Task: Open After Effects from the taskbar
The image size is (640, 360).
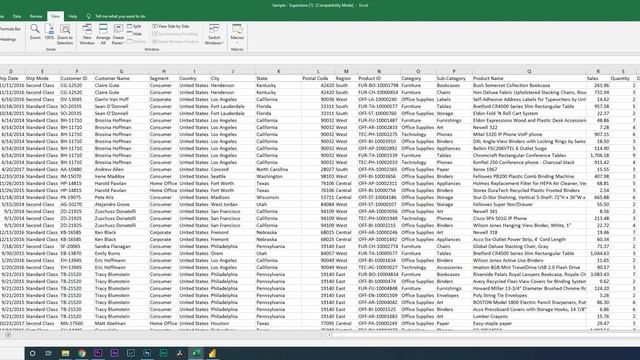Action: tap(114, 353)
